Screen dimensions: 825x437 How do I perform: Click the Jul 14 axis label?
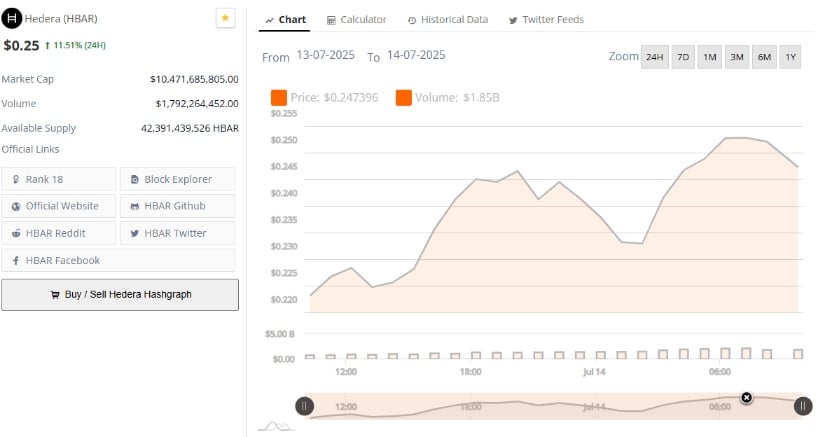tap(594, 372)
